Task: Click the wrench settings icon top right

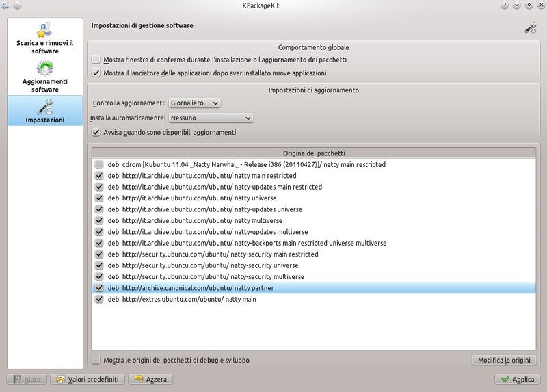Action: pyautogui.click(x=530, y=27)
